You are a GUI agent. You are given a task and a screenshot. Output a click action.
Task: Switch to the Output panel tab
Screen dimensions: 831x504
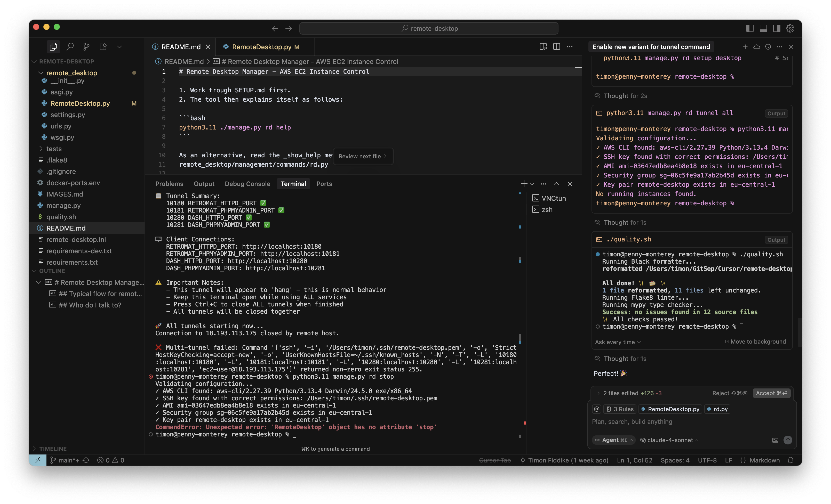pyautogui.click(x=204, y=184)
